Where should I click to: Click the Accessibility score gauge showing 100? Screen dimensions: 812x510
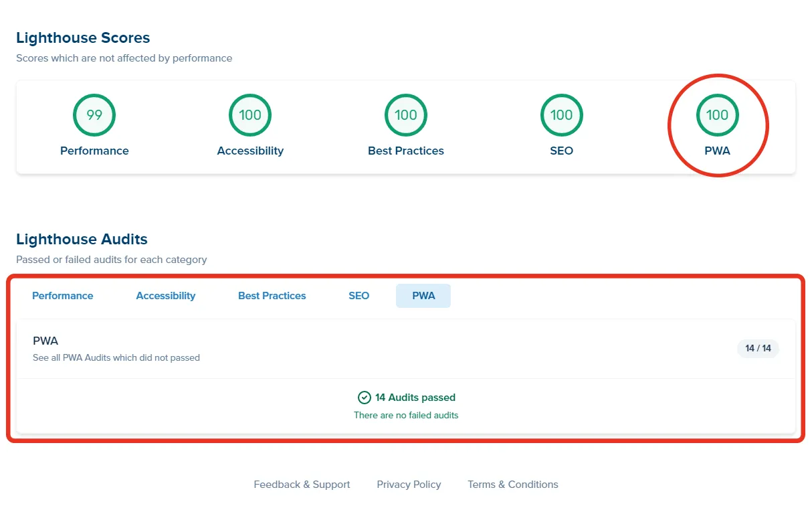point(250,115)
